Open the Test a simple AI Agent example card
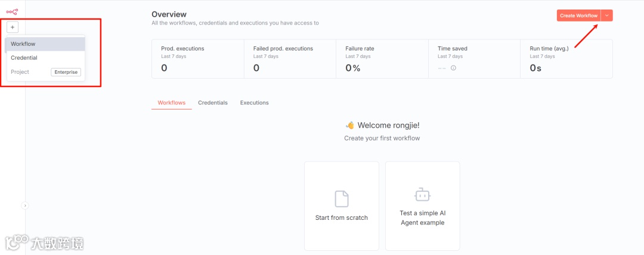 [x=422, y=206]
